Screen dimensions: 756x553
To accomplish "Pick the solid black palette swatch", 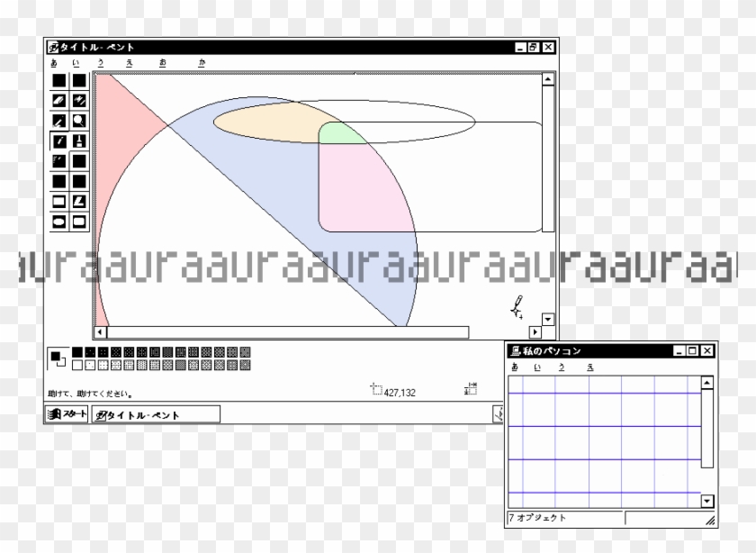I will point(77,352).
